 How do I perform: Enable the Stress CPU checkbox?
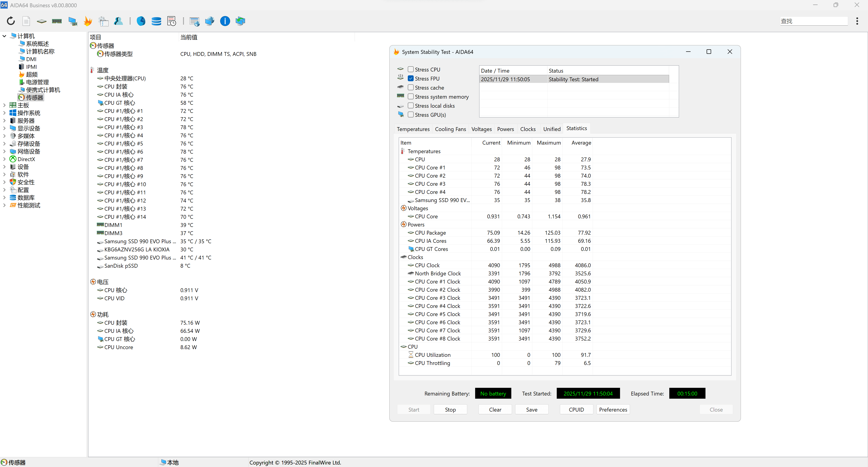tap(411, 69)
